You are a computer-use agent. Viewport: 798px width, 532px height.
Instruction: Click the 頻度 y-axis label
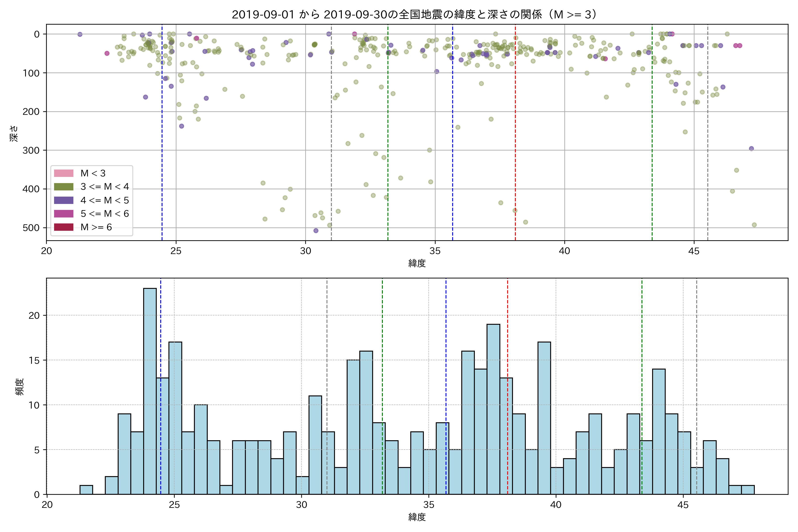pos(19,387)
